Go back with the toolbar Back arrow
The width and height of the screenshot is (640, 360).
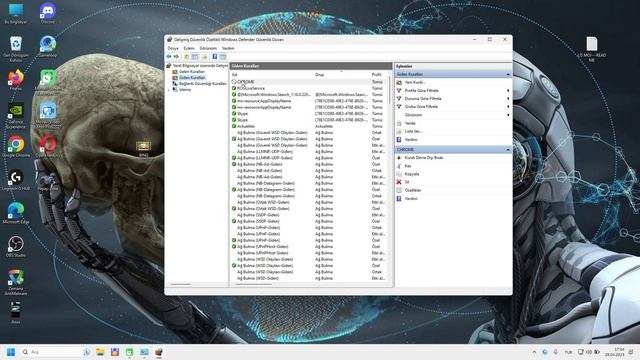(169, 56)
